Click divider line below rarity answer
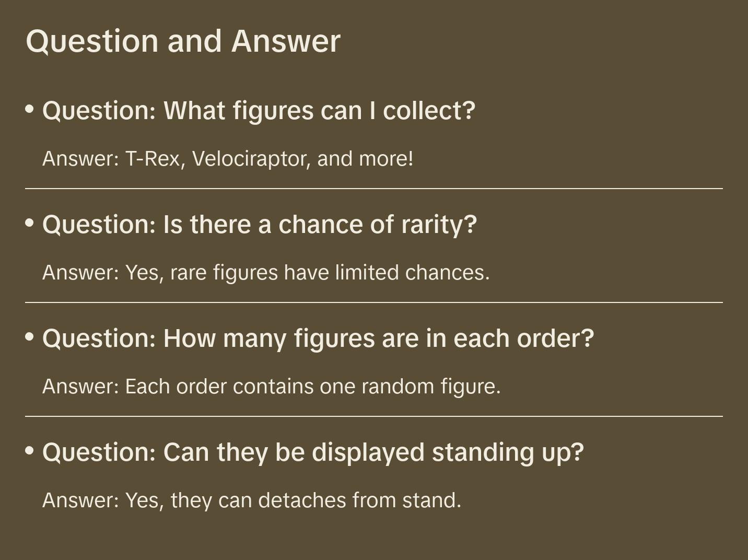Screen dimensions: 748x560 tap(374, 302)
